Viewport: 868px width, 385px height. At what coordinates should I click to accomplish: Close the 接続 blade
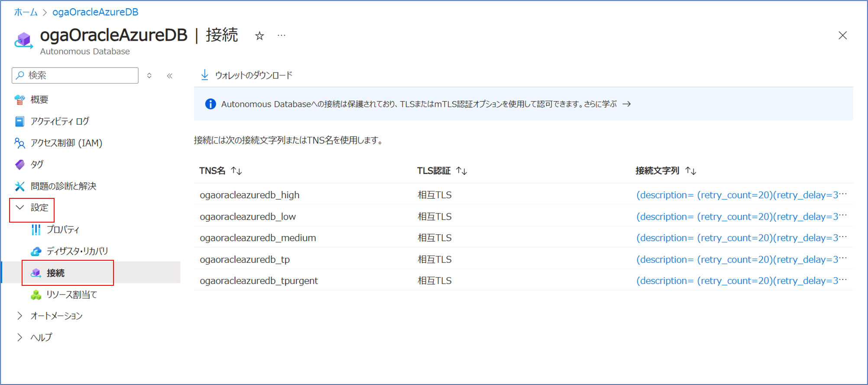click(x=842, y=36)
